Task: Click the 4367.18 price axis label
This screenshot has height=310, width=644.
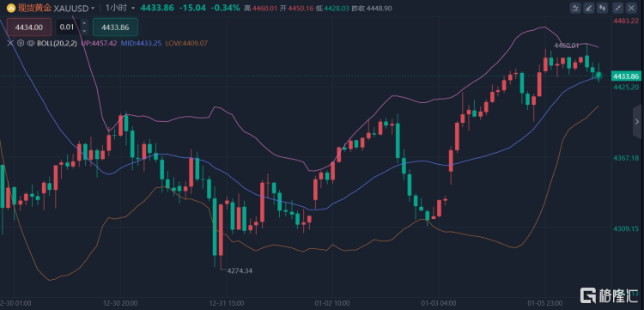Action: pyautogui.click(x=626, y=158)
